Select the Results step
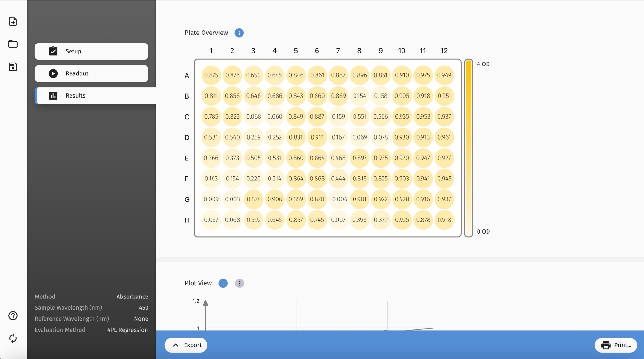 tap(96, 96)
